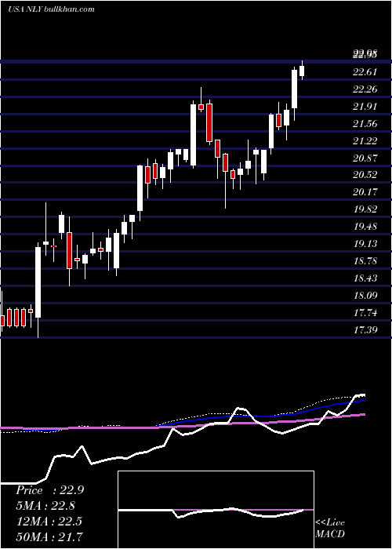This screenshot has height=549, width=392.
Task: Select the 19.48 price axis label
Action: click(x=365, y=227)
